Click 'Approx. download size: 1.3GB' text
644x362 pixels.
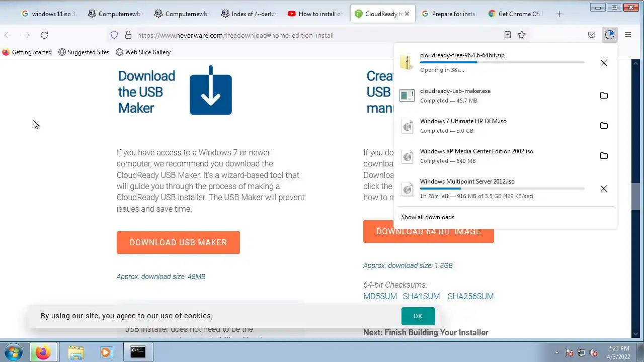(408, 265)
